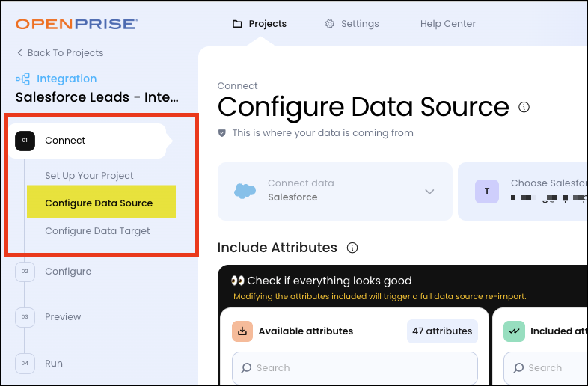Viewport: 588px width, 386px height.
Task: Select the Preview step
Action: click(x=63, y=317)
